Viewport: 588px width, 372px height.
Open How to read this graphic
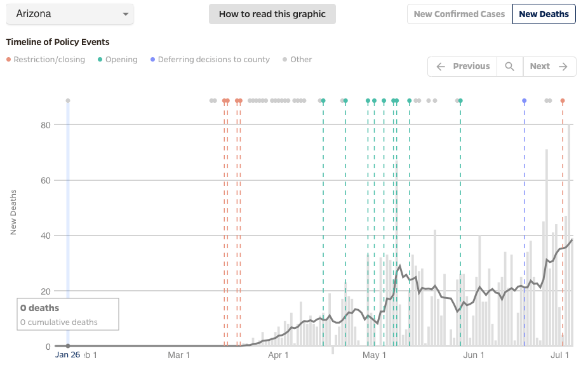[x=272, y=14]
